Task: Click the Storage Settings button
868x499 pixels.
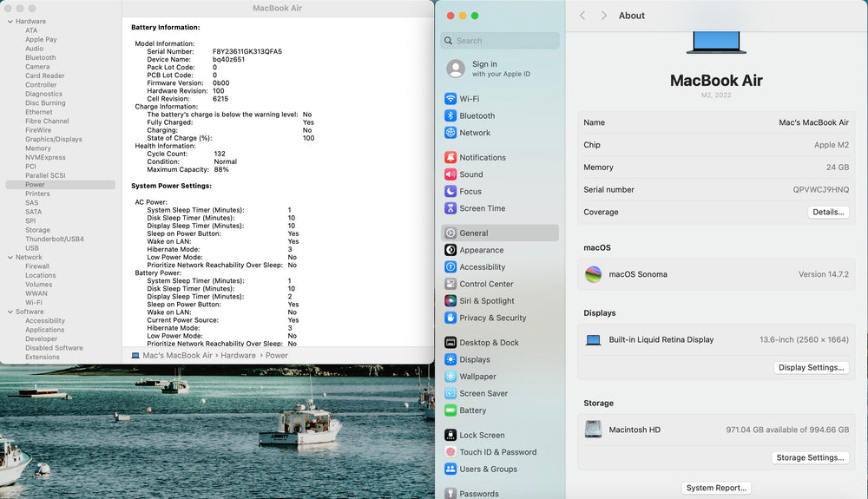Action: [810, 458]
